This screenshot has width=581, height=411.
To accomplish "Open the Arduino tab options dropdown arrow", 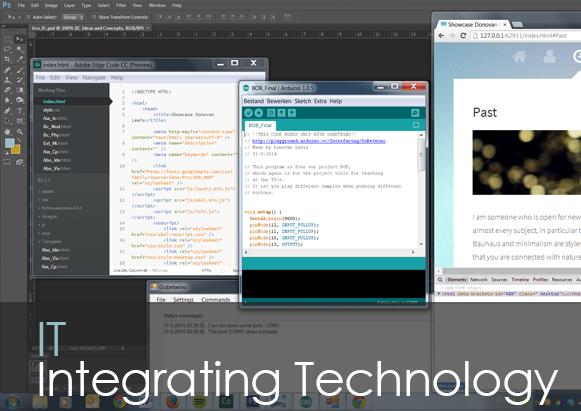I will 416,125.
